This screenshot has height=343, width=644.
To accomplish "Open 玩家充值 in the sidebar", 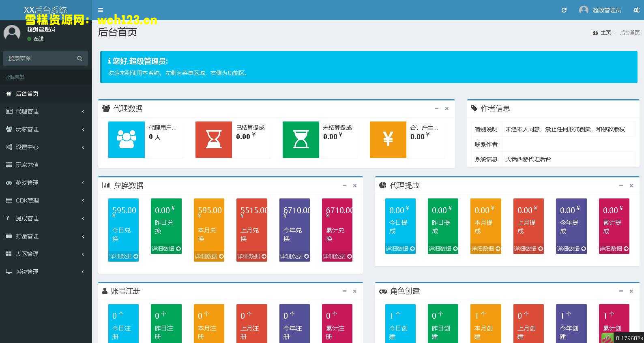I will pyautogui.click(x=46, y=165).
